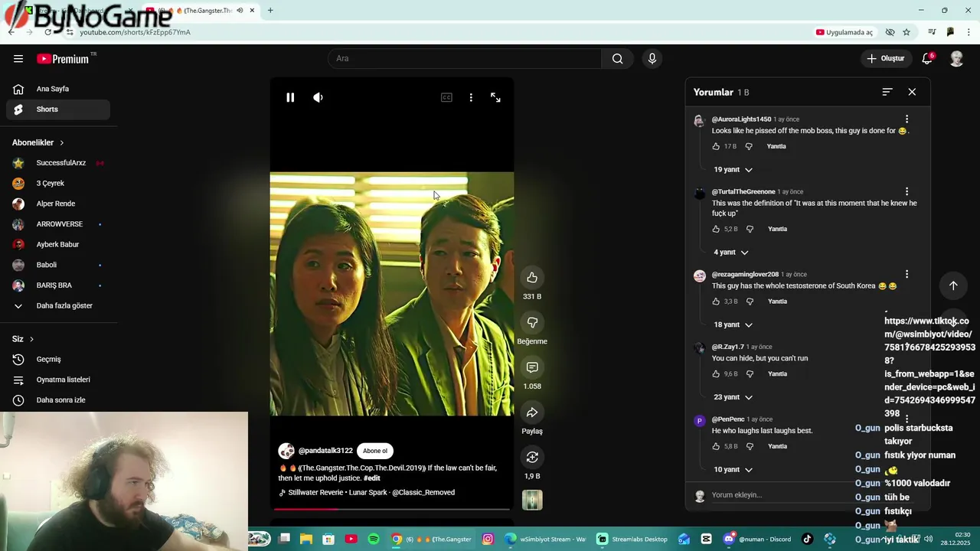The width and height of the screenshot is (980, 551).
Task: Dislike the short (Beğenme)
Action: (532, 323)
